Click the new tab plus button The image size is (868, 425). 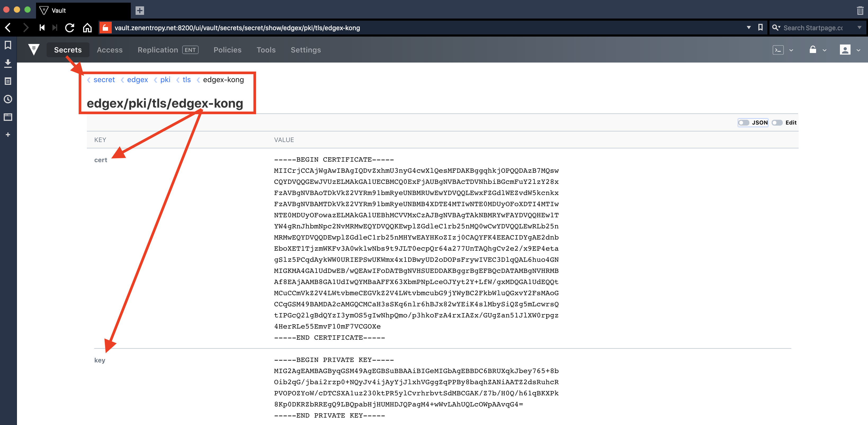139,10
